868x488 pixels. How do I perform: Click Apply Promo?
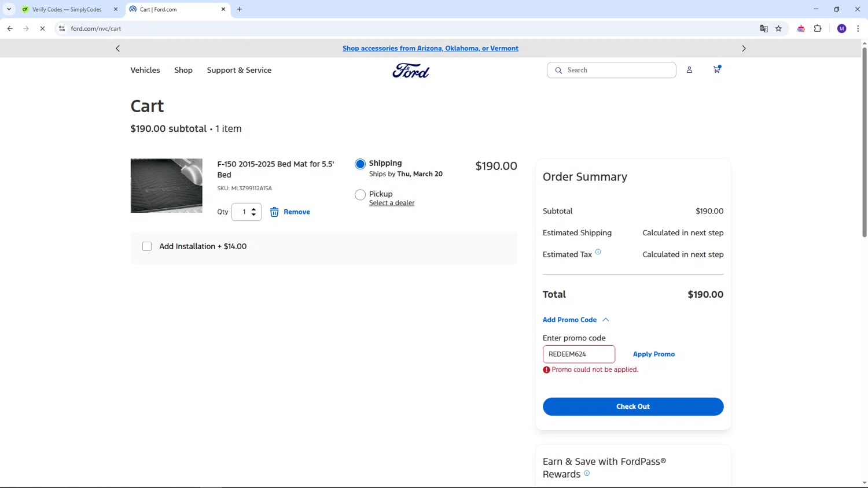pyautogui.click(x=654, y=354)
